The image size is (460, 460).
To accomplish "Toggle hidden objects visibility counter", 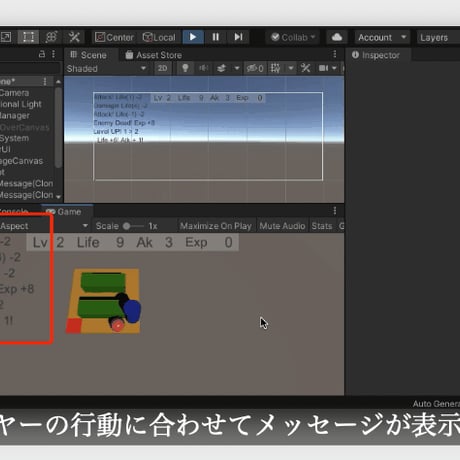I will (255, 68).
